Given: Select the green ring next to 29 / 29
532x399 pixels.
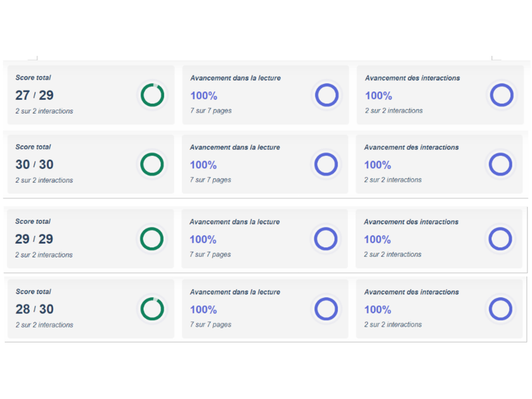Looking at the screenshot, I should point(152,239).
